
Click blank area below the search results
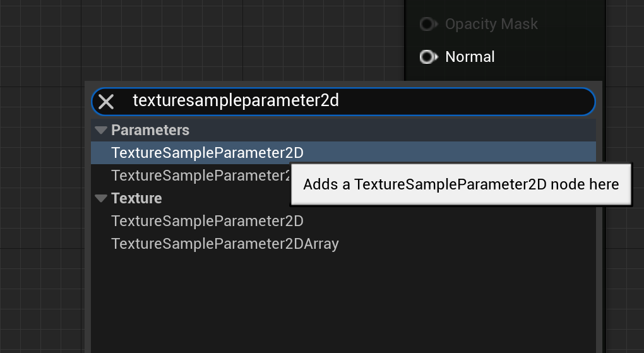pyautogui.click(x=341, y=303)
